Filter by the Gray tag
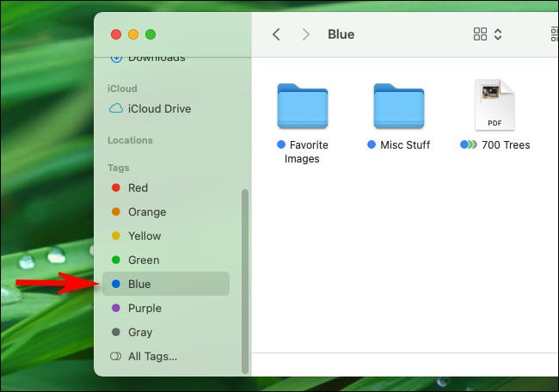Screen dimensions: 559x392 tap(139, 332)
